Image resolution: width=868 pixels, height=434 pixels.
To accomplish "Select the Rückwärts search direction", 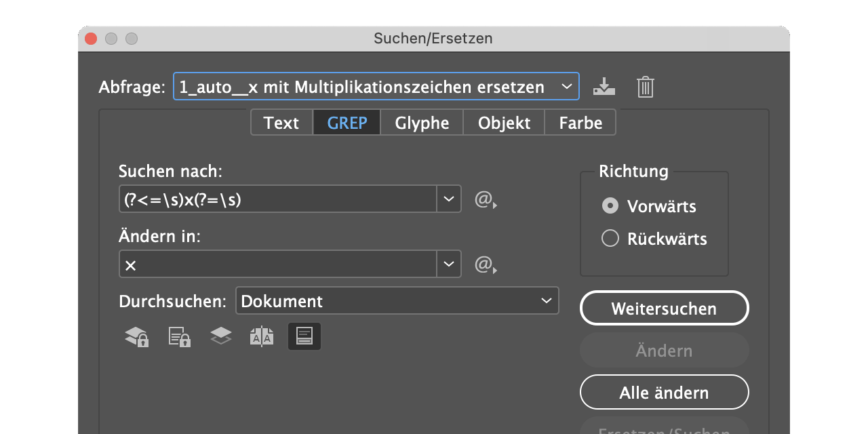I will pos(610,238).
